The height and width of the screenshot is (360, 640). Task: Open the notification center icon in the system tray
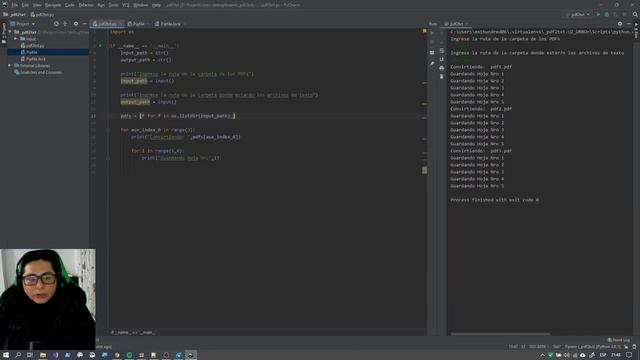click(629, 355)
